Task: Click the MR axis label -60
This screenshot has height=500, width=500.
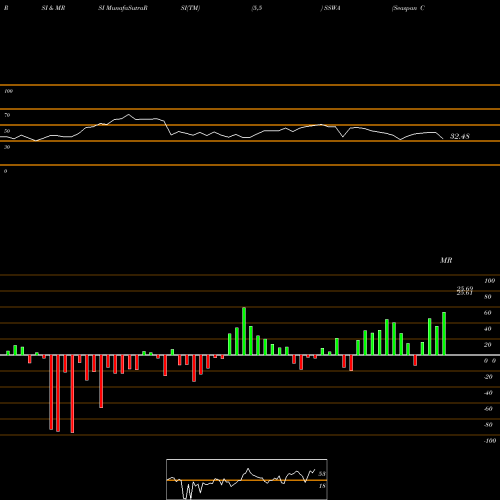Action: tap(488, 409)
